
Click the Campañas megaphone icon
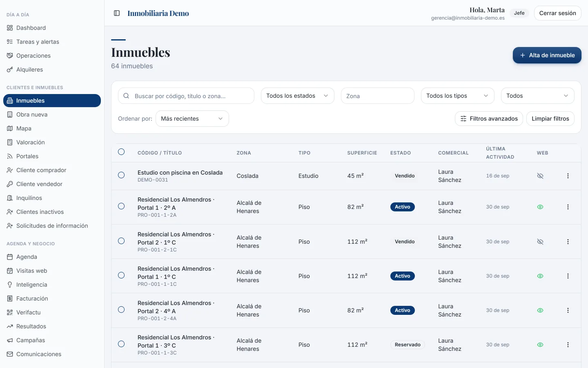tap(10, 340)
